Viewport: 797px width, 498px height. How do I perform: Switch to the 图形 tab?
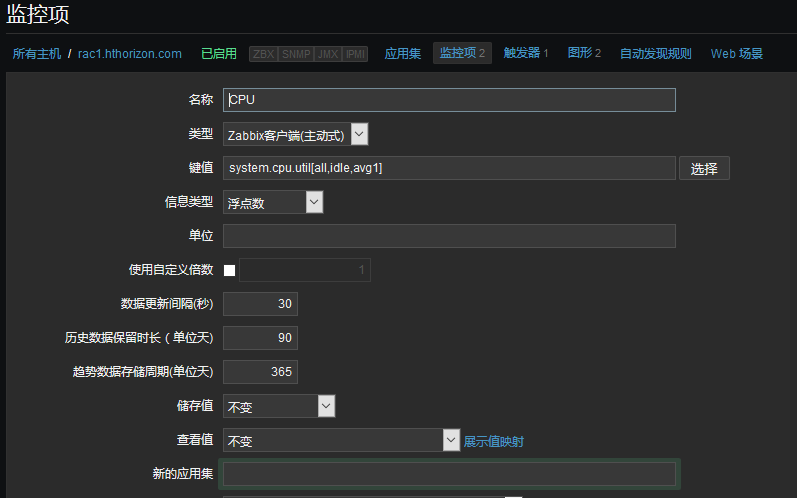pos(584,53)
